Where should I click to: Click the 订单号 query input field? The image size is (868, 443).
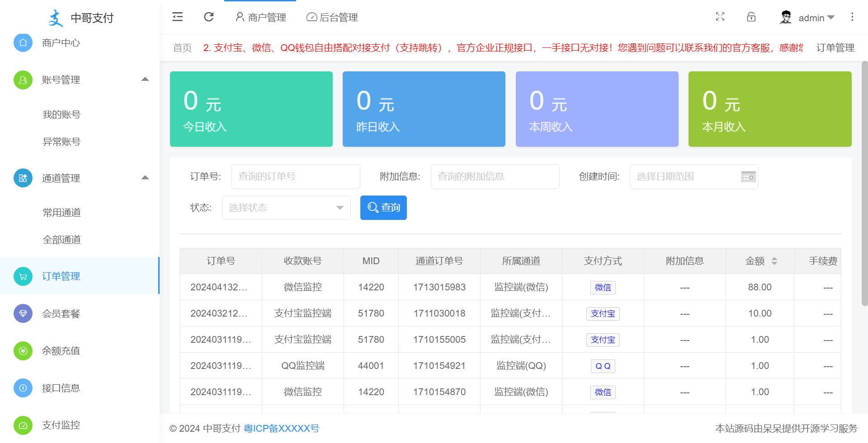(x=296, y=177)
